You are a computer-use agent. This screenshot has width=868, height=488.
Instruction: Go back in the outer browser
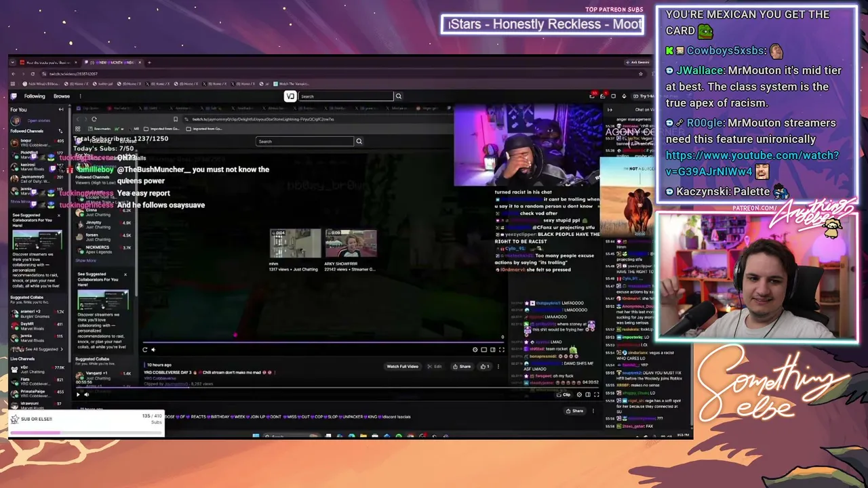14,74
